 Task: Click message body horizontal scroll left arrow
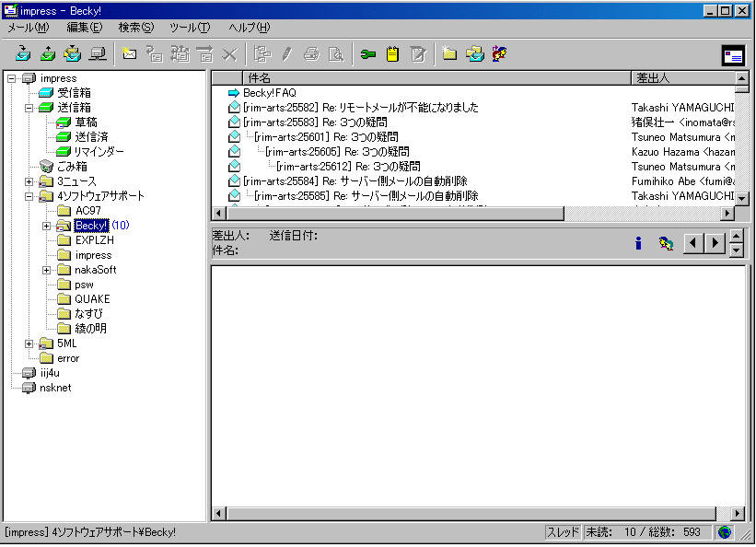click(x=219, y=514)
